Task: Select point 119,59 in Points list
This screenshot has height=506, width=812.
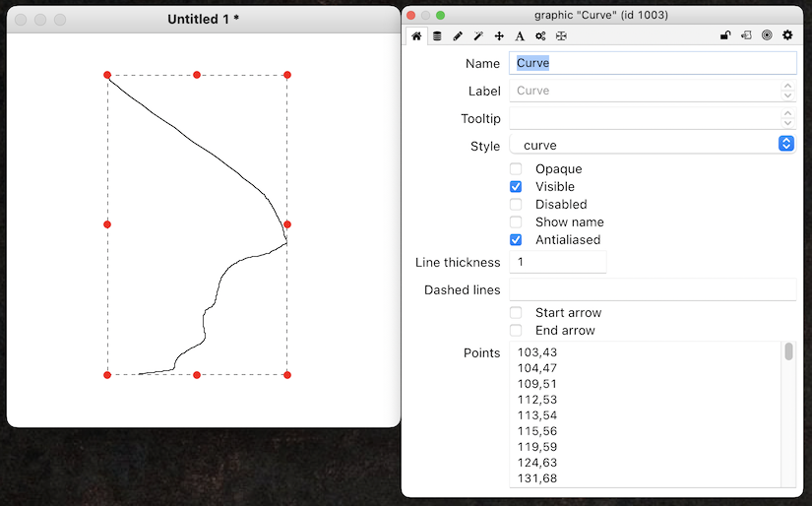Action: point(537,446)
